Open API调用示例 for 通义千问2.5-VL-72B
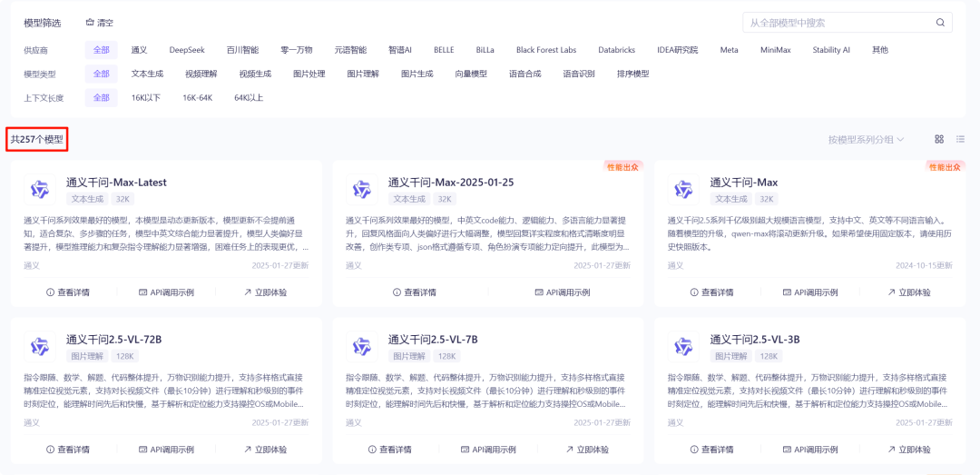Screen dimensions: 980x475 pos(166,450)
